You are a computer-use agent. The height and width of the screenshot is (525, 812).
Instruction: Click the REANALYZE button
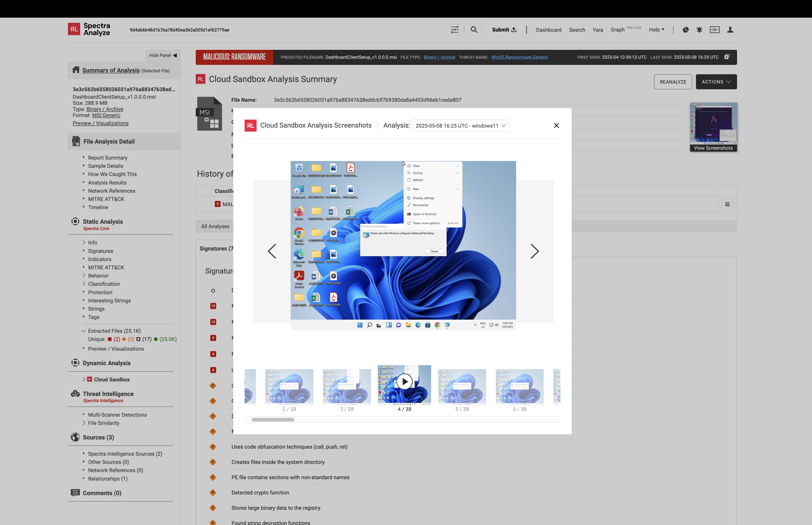click(x=673, y=82)
